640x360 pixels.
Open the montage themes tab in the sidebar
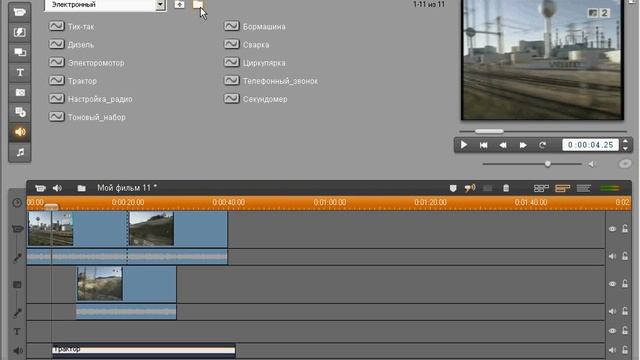pos(20,52)
